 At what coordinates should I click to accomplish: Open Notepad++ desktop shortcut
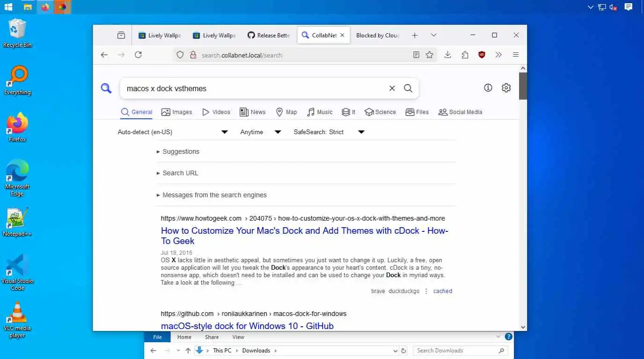point(17,222)
